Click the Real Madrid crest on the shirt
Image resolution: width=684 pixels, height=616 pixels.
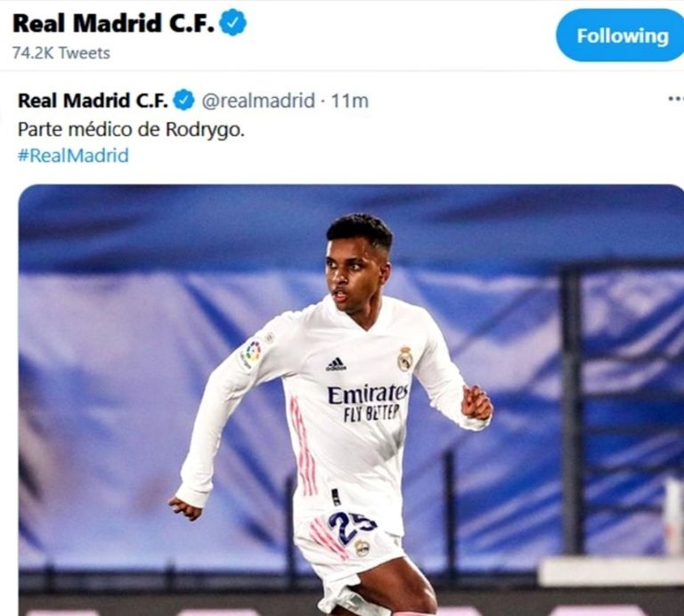(405, 359)
